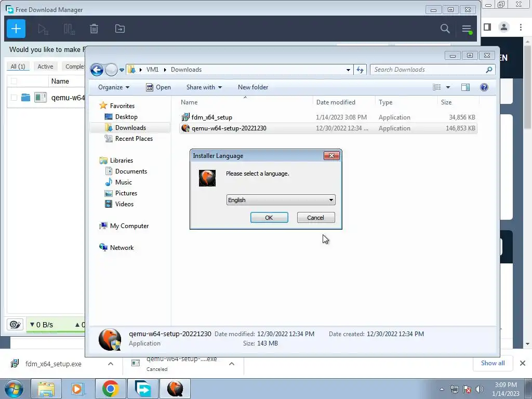Screen dimensions: 532x399
Task: Switch to the Active tab in FDM
Action: click(x=45, y=66)
